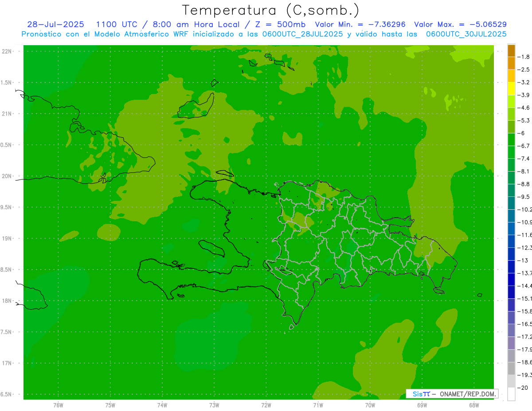Click the "-9.5" legend value
This screenshot has width=532, height=411.
524,197
